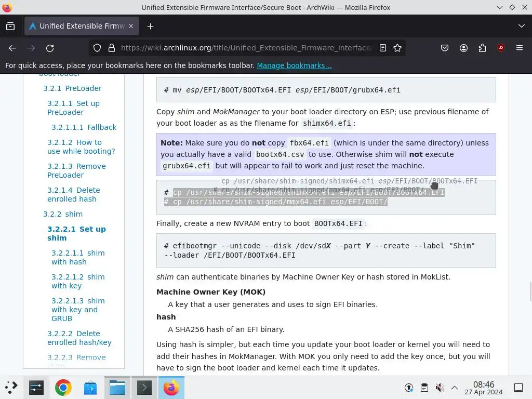Open Save to Pocket
Screen dimensions: 532x399
coord(445,48)
